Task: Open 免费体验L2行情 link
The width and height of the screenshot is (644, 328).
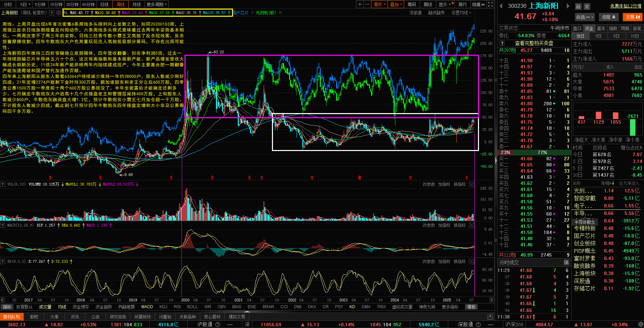Action: pyautogui.click(x=626, y=6)
